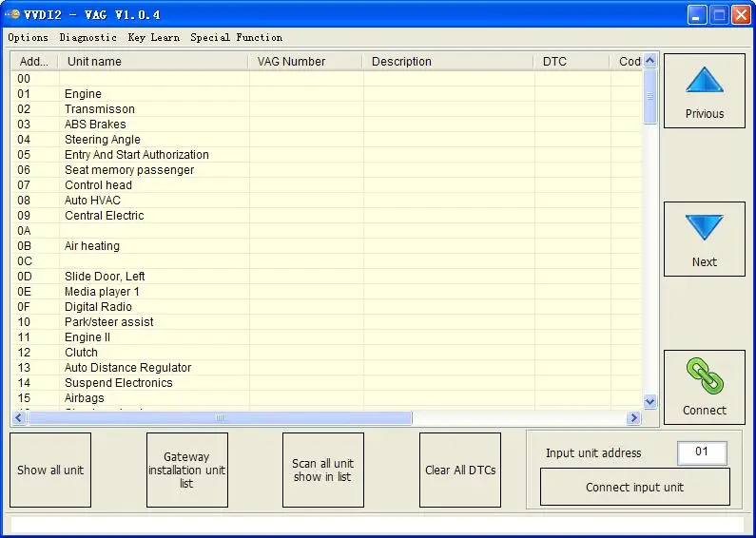Screen dimensions: 756x538
Task: Close the VVDI2 window
Action: [740, 15]
